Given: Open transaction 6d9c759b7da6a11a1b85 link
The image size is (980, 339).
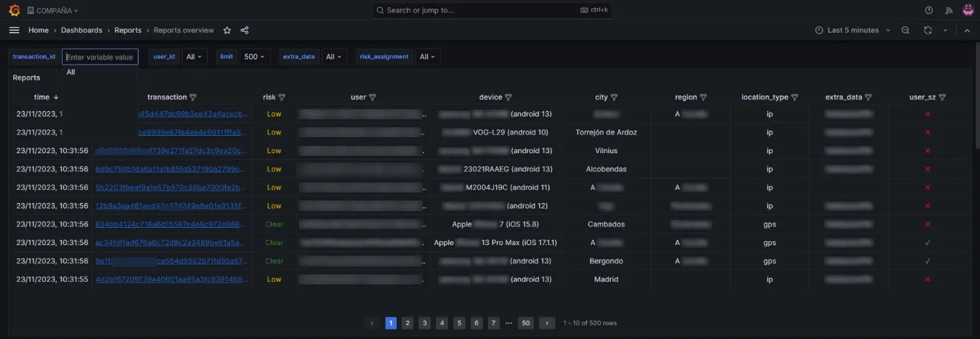Looking at the screenshot, I should 172,169.
